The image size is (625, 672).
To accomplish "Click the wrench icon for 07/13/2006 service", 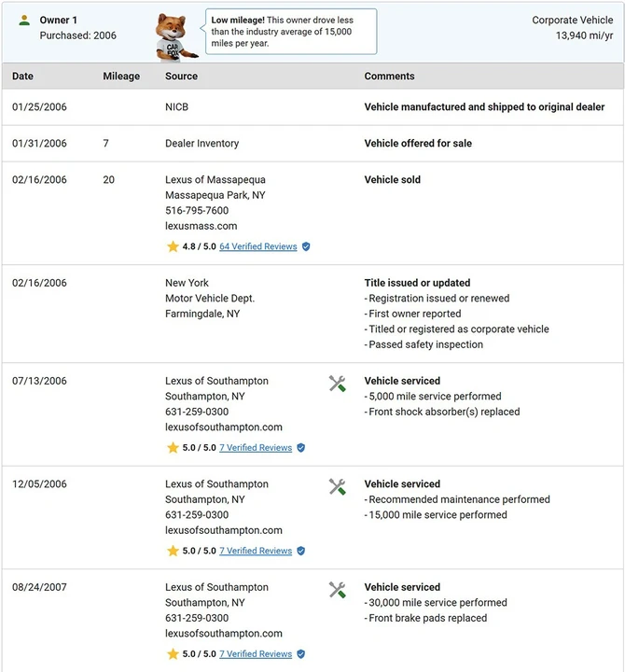I will click(x=337, y=384).
